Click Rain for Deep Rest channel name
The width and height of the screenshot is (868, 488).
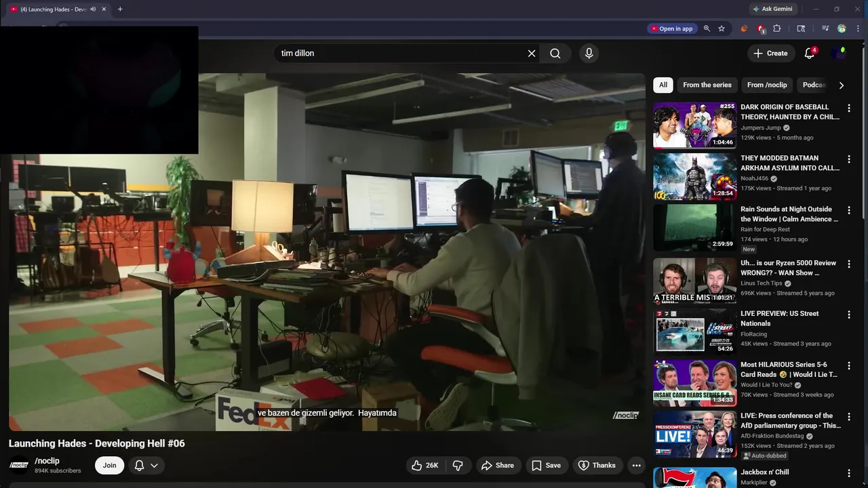coord(765,230)
